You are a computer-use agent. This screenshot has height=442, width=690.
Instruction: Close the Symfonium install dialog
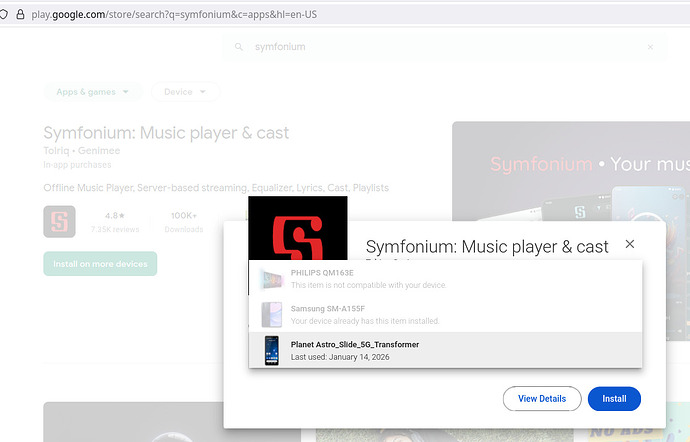point(629,244)
